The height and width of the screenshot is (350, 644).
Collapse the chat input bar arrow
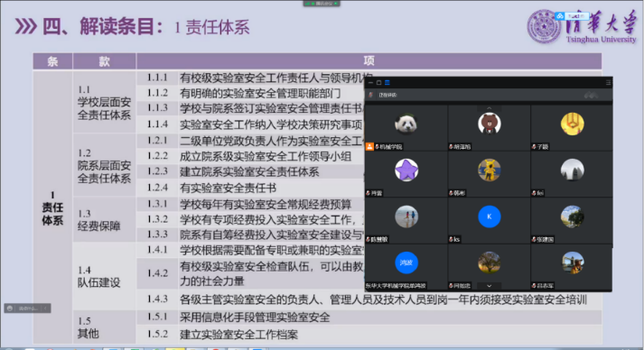45,309
